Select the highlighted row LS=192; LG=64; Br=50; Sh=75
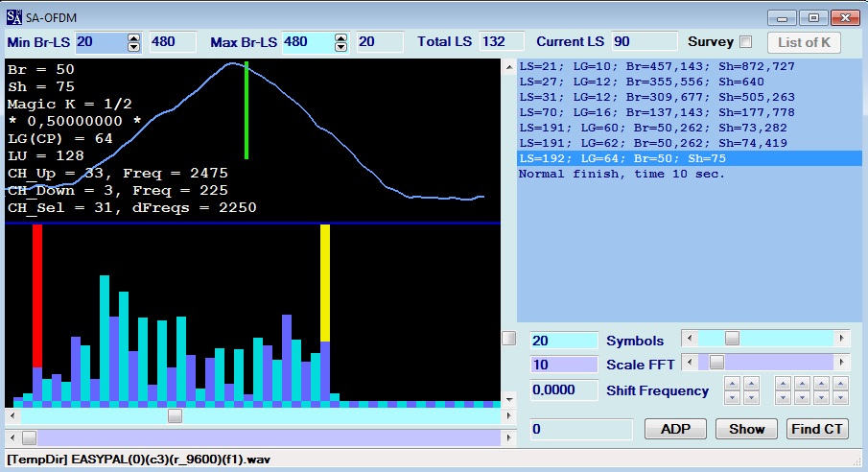Screen dimensions: 868x472 tap(690, 158)
